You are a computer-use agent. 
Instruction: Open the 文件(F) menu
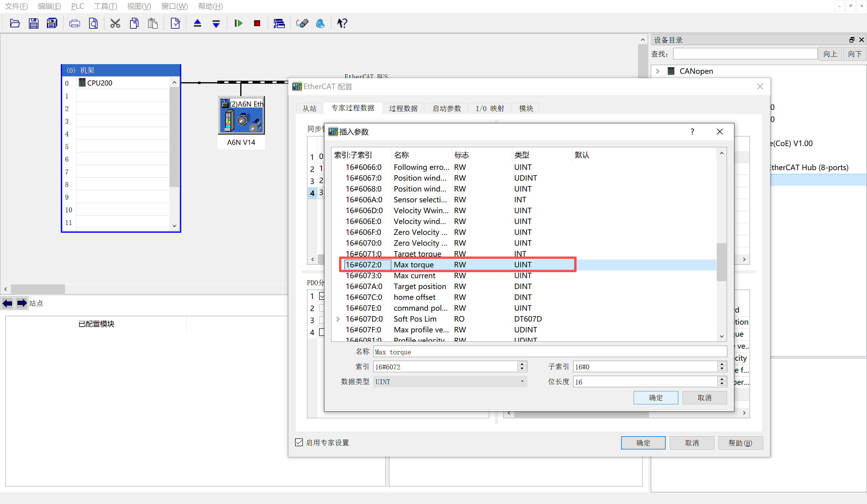(x=17, y=6)
